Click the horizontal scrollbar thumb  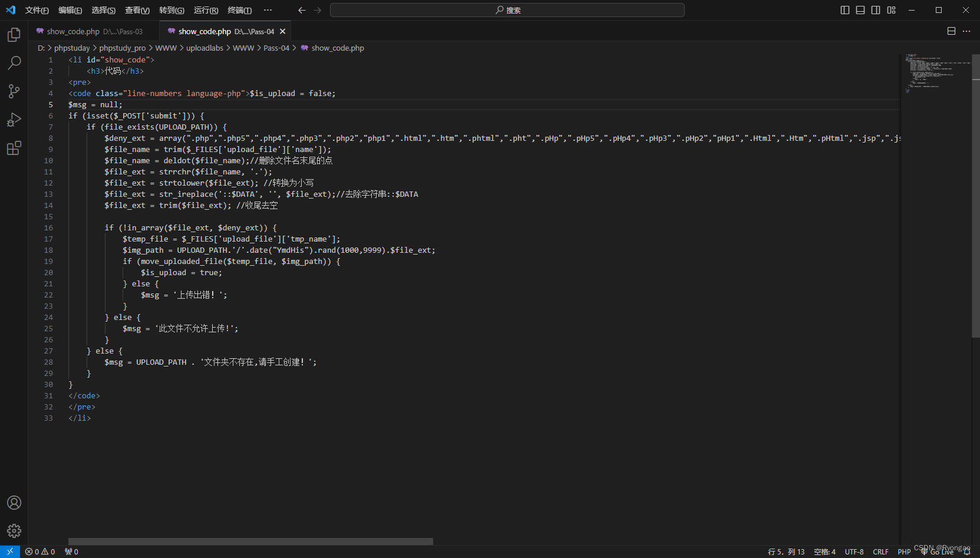point(250,541)
